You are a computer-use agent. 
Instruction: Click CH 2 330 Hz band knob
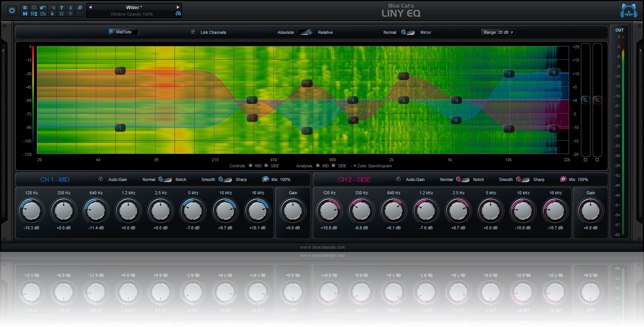[x=361, y=211]
